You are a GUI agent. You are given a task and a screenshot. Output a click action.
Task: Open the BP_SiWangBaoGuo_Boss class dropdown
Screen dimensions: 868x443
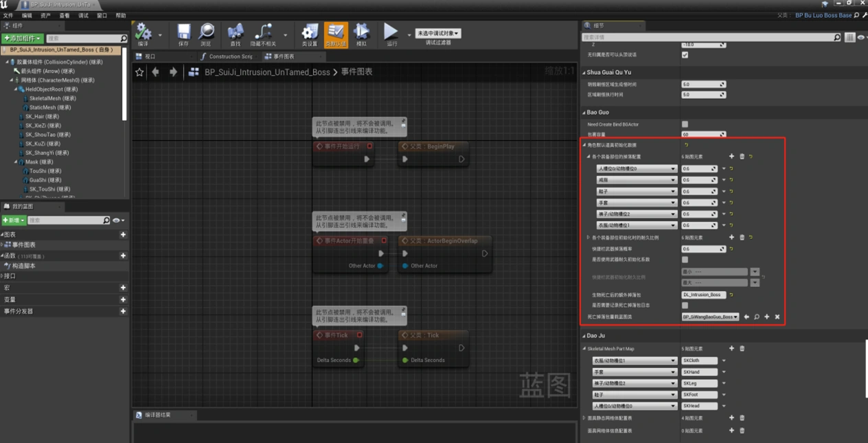coord(710,317)
